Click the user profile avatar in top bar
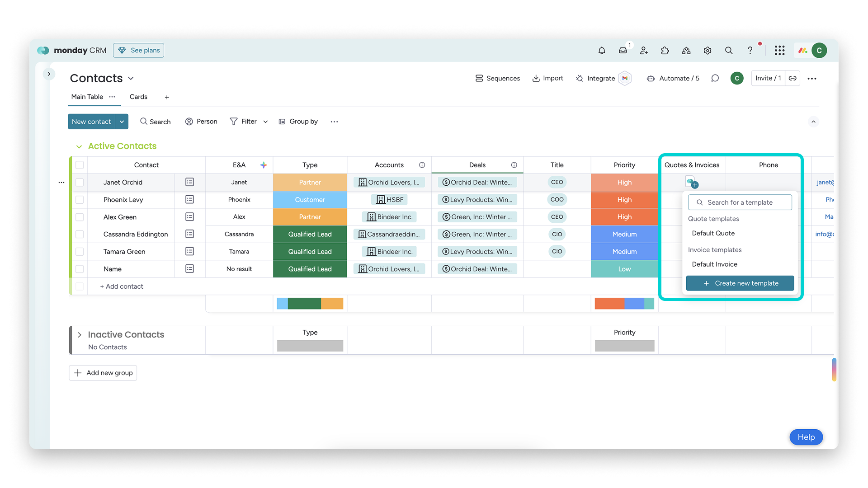This screenshot has height=488, width=868. 819,51
